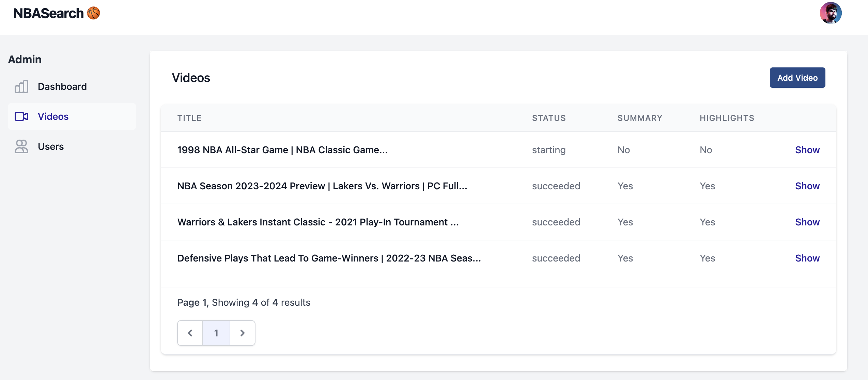Show the Defensive Plays Game-Winners video
Image resolution: width=868 pixels, height=380 pixels.
click(x=807, y=258)
